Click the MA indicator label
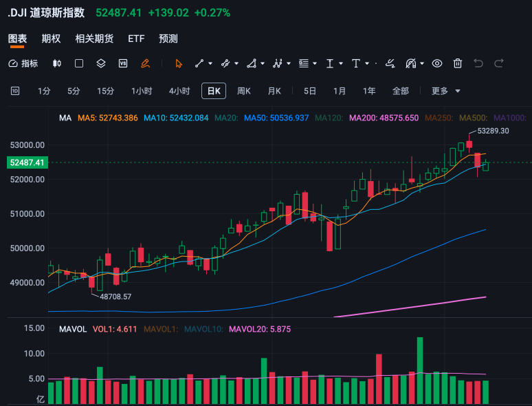The height and width of the screenshot is (406, 532). click(x=65, y=118)
